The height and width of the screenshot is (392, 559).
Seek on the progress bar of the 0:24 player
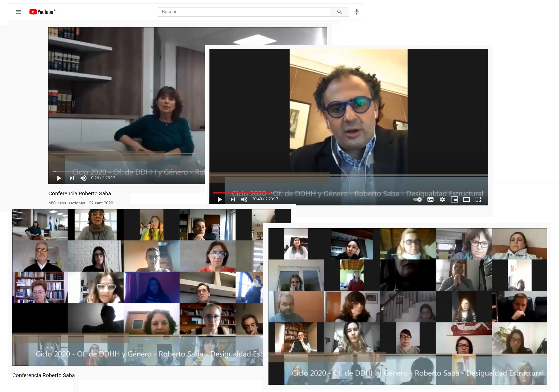[128, 171]
